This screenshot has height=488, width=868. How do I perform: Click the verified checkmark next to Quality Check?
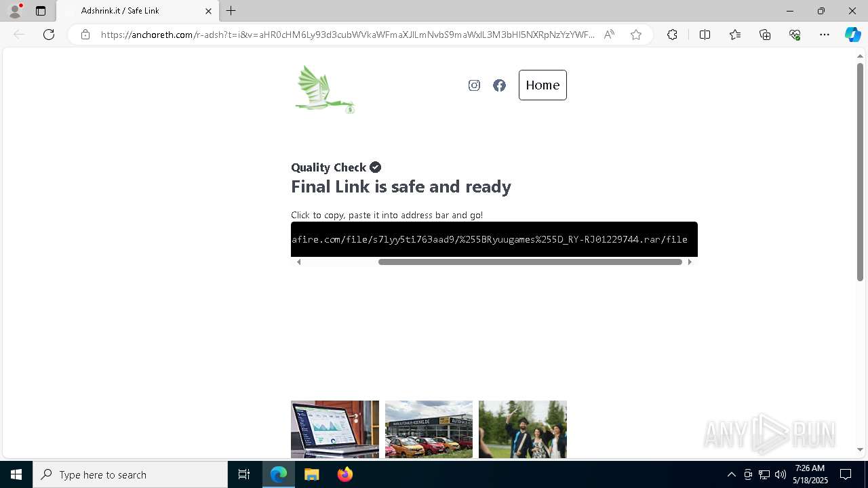[375, 167]
